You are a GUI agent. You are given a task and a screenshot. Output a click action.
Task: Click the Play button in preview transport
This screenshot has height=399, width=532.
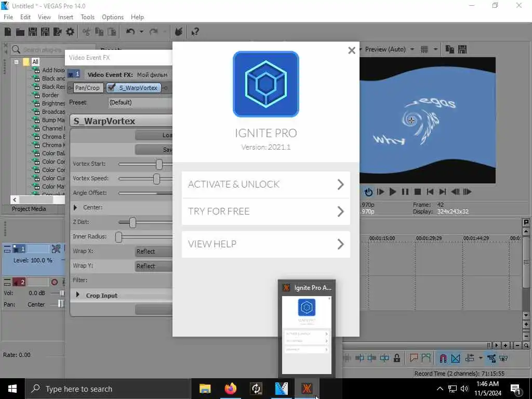(393, 192)
